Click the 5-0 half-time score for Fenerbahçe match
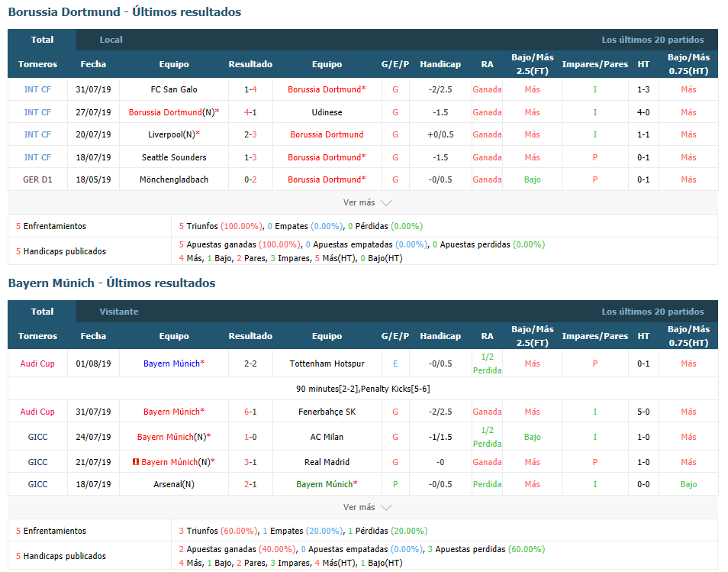728x572 pixels. tap(643, 412)
